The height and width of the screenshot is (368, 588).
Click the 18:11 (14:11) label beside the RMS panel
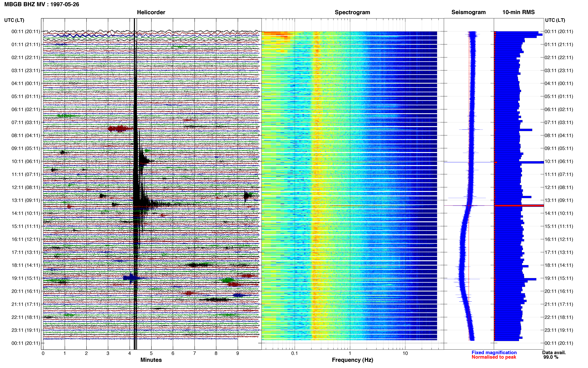[x=559, y=265]
